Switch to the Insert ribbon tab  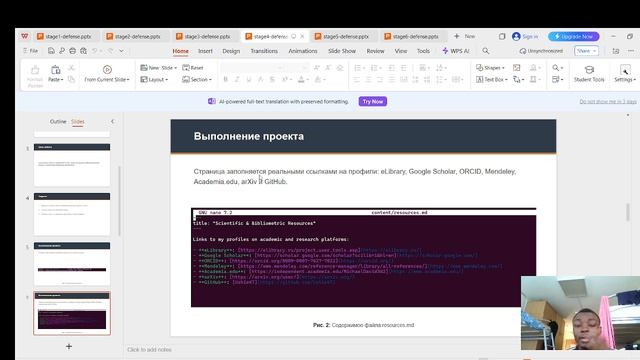tap(205, 51)
